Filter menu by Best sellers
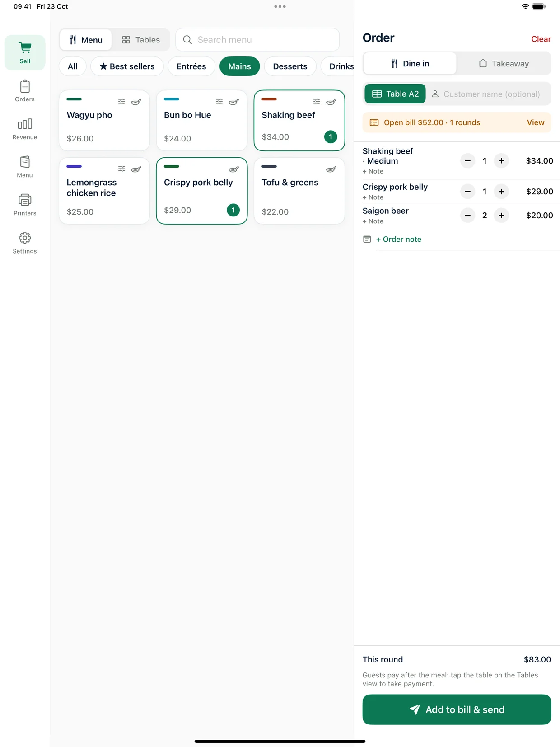The width and height of the screenshot is (560, 747). (127, 66)
